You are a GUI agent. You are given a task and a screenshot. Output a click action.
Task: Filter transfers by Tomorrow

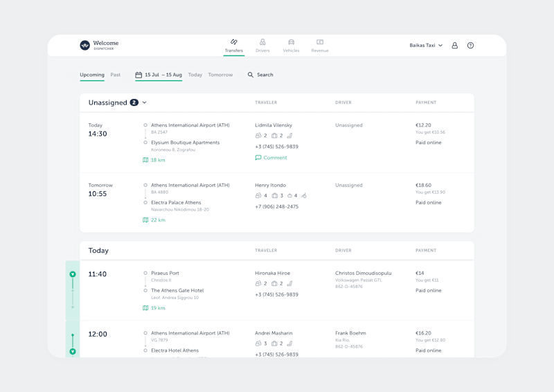[220, 75]
